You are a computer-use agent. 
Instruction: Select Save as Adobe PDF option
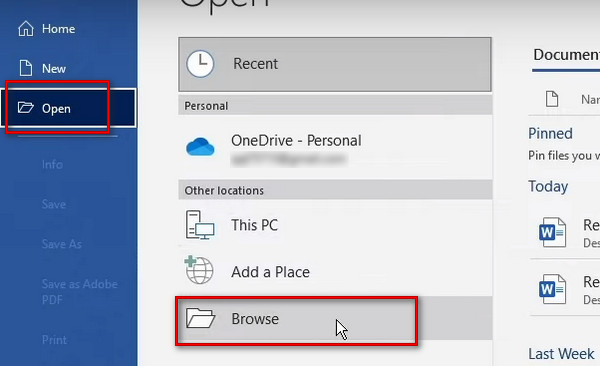(80, 292)
